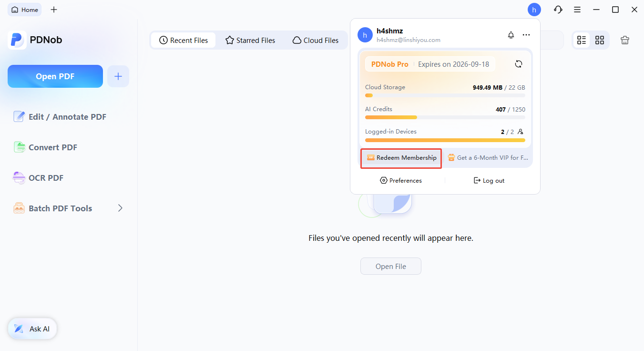Click Log out in account panel
The width and height of the screenshot is (644, 351).
point(489,181)
